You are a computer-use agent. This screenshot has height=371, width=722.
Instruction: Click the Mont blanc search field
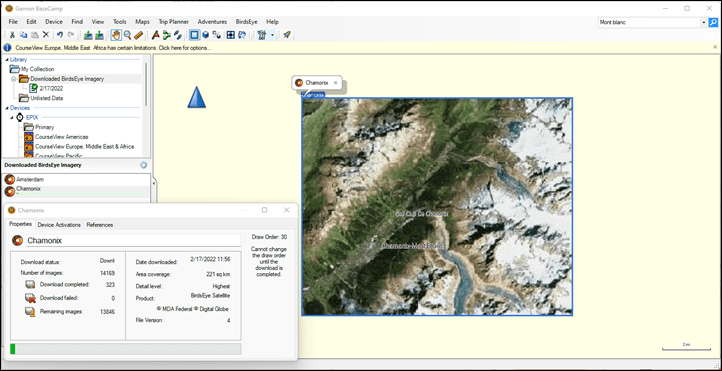click(x=649, y=22)
